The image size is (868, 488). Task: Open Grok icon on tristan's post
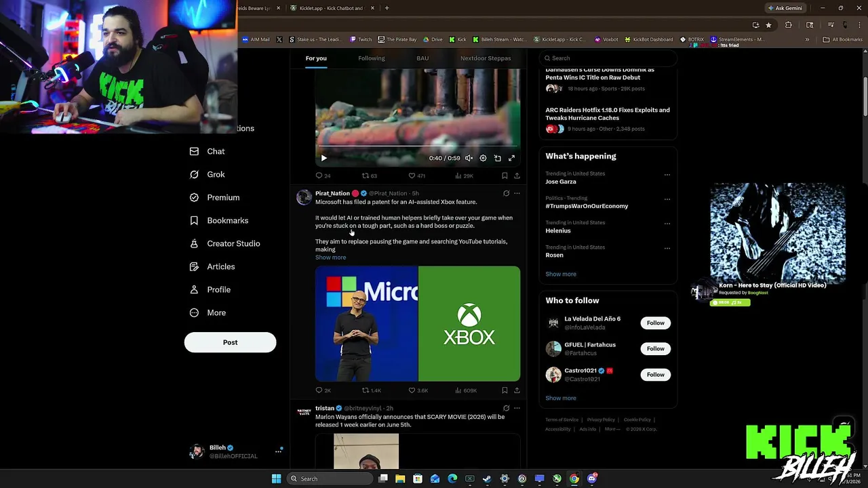tap(506, 408)
